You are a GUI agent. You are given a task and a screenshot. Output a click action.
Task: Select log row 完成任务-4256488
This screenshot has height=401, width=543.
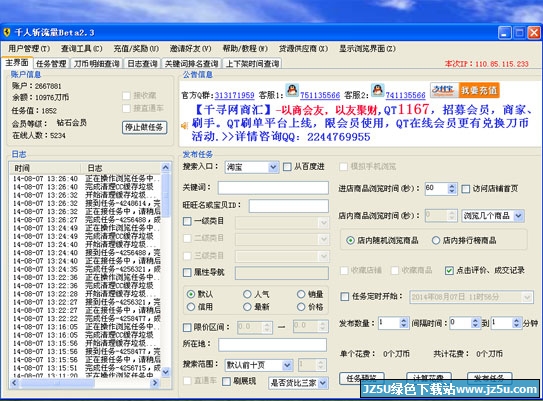(x=87, y=220)
